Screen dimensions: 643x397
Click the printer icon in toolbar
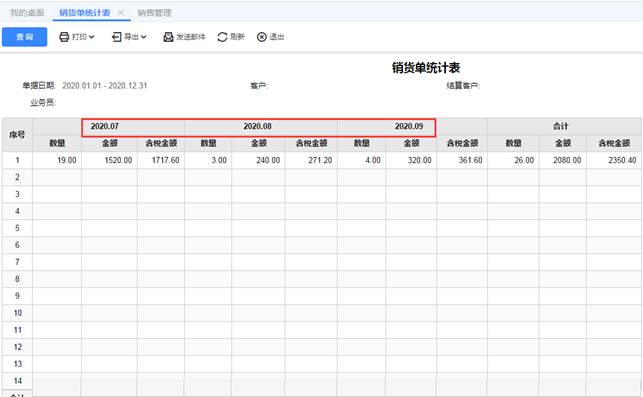point(64,37)
